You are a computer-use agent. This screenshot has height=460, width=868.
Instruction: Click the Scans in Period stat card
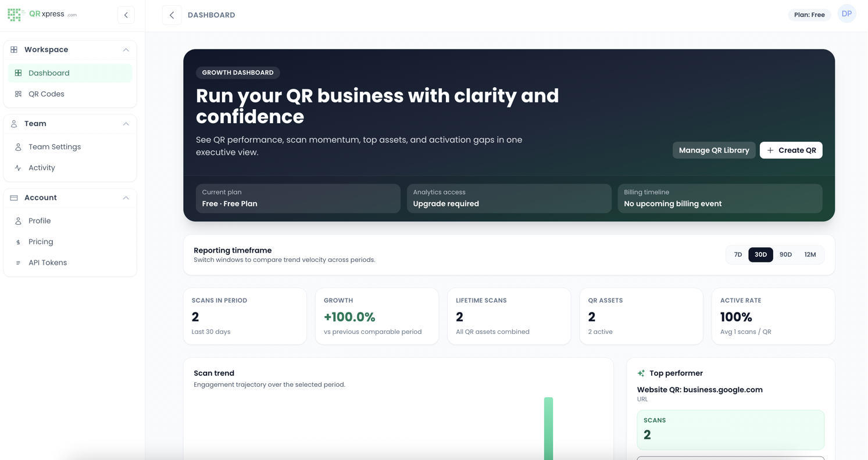click(245, 317)
